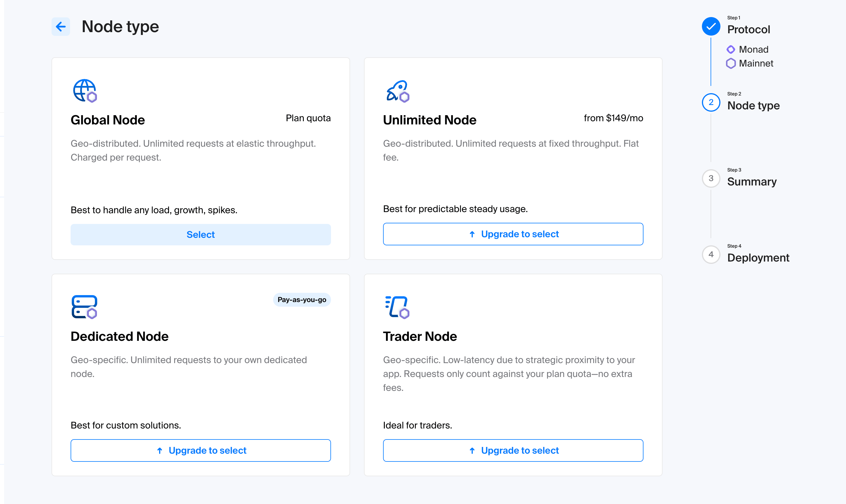846x504 pixels.
Task: Upgrade to select the Trader Node
Action: coord(513,450)
